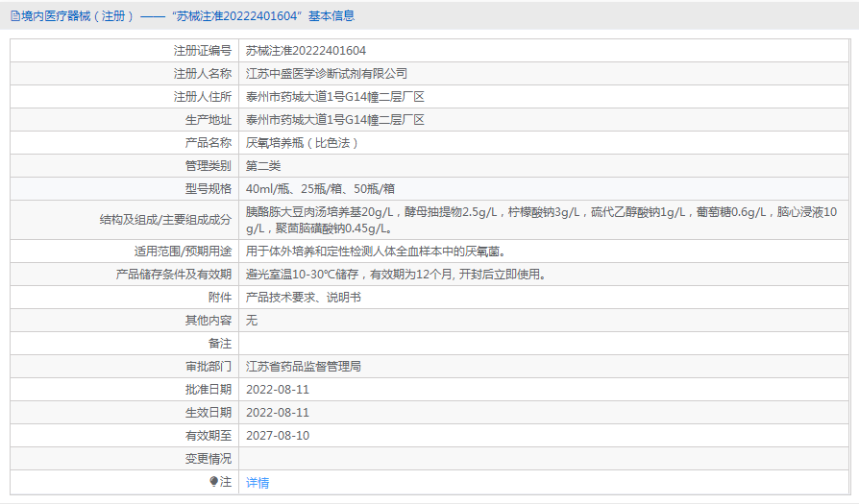Select management class value 第二类
This screenshot has height=504, width=859.
263,166
